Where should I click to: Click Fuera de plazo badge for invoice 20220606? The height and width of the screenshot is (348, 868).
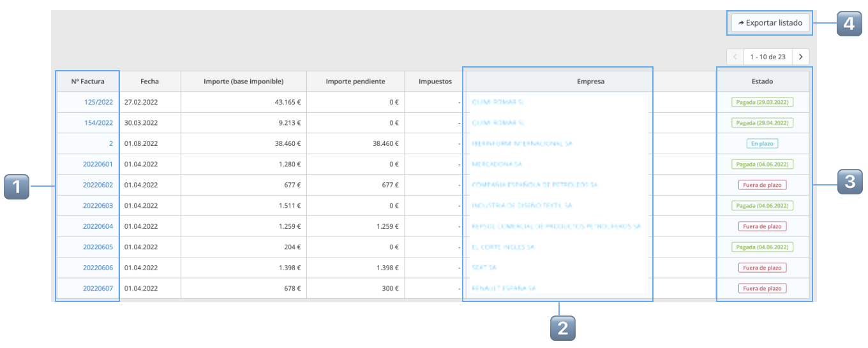pyautogui.click(x=762, y=268)
